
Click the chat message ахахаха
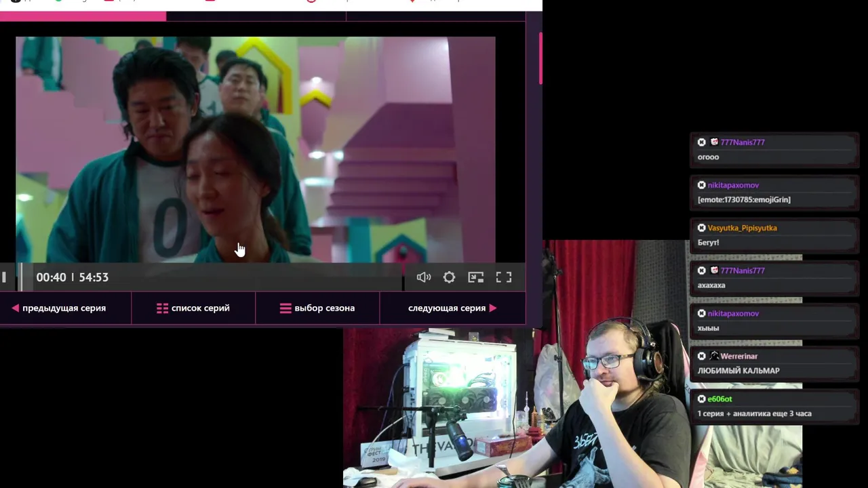click(711, 285)
